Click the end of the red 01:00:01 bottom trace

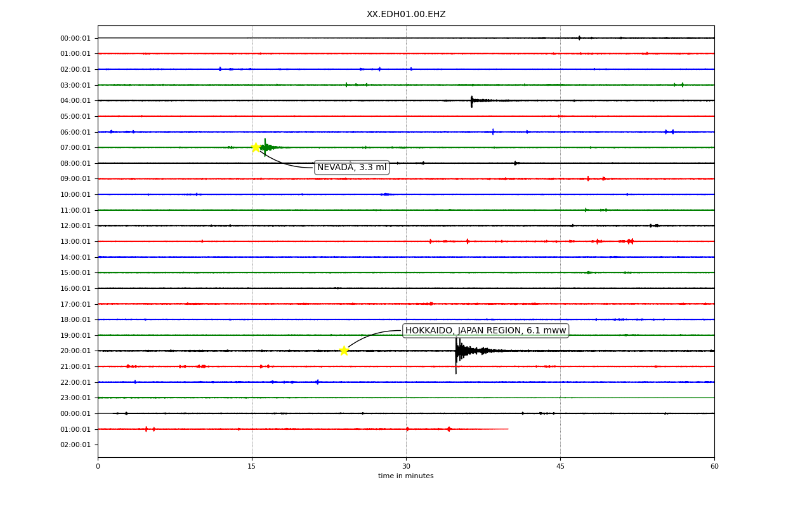507,429
